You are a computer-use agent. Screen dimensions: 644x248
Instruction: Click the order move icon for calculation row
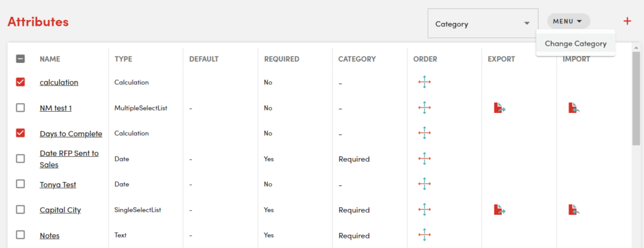pyautogui.click(x=425, y=82)
